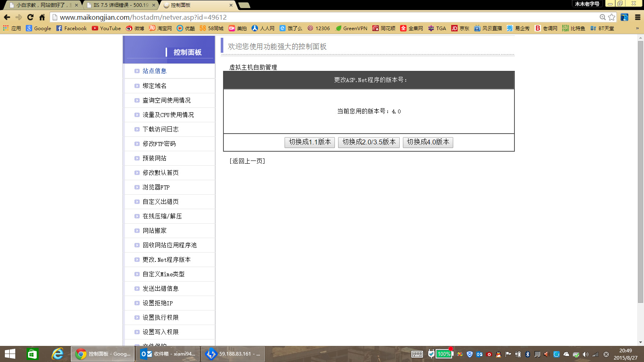644x362 pixels.
Task: Click the browser reload icon
Action: pyautogui.click(x=30, y=17)
